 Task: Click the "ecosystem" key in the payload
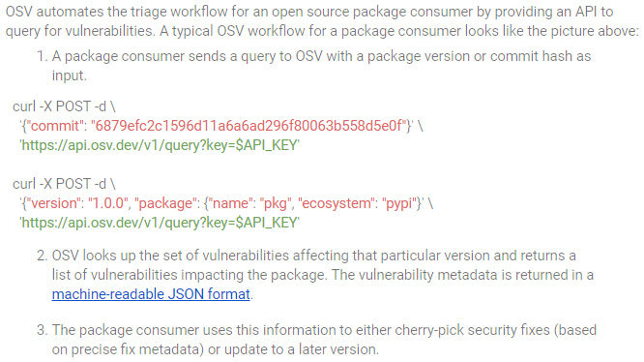click(337, 203)
